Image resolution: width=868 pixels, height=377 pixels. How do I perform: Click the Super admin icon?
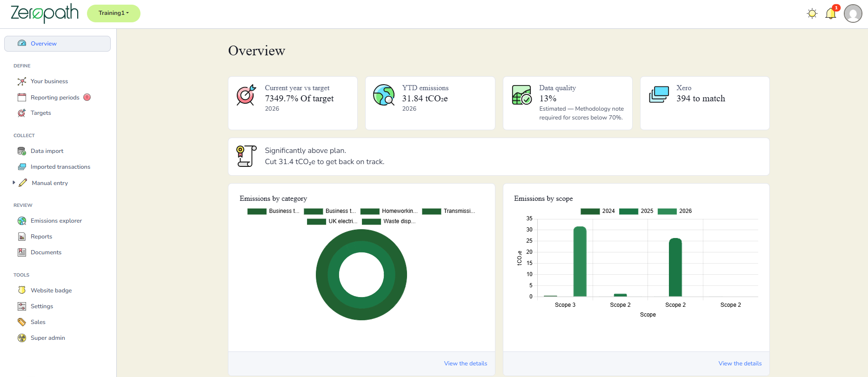(22, 338)
